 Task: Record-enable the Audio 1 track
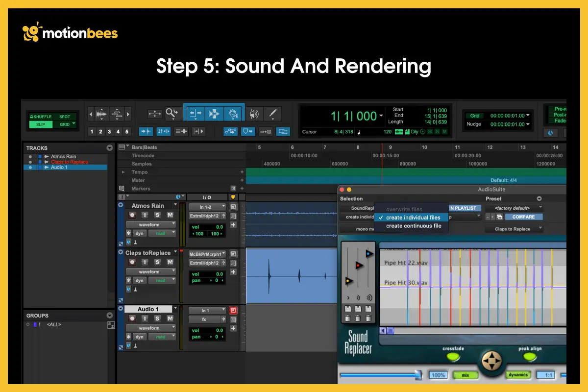click(x=132, y=318)
